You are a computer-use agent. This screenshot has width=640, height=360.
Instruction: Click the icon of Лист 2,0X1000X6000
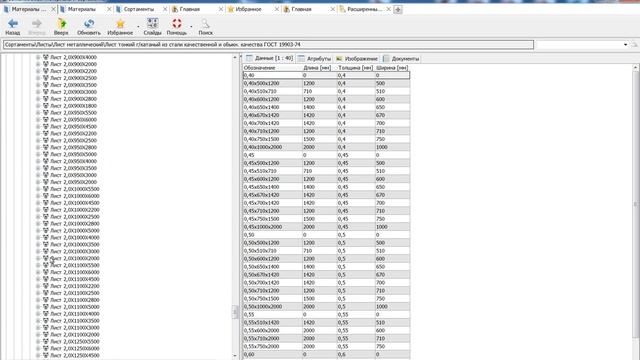coord(46,196)
